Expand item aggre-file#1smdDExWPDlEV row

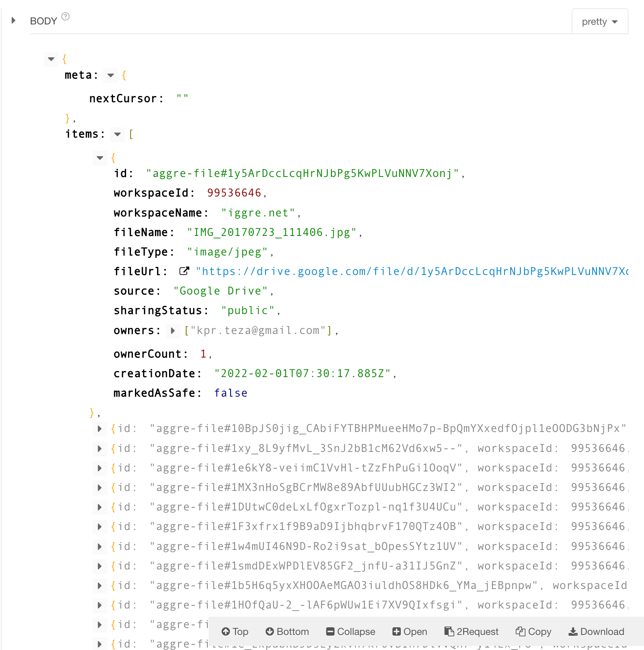100,566
